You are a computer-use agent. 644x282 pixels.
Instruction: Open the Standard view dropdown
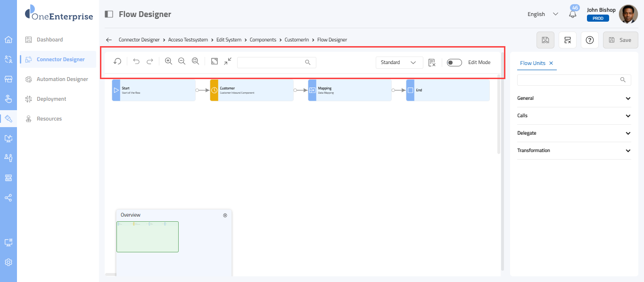click(x=399, y=63)
